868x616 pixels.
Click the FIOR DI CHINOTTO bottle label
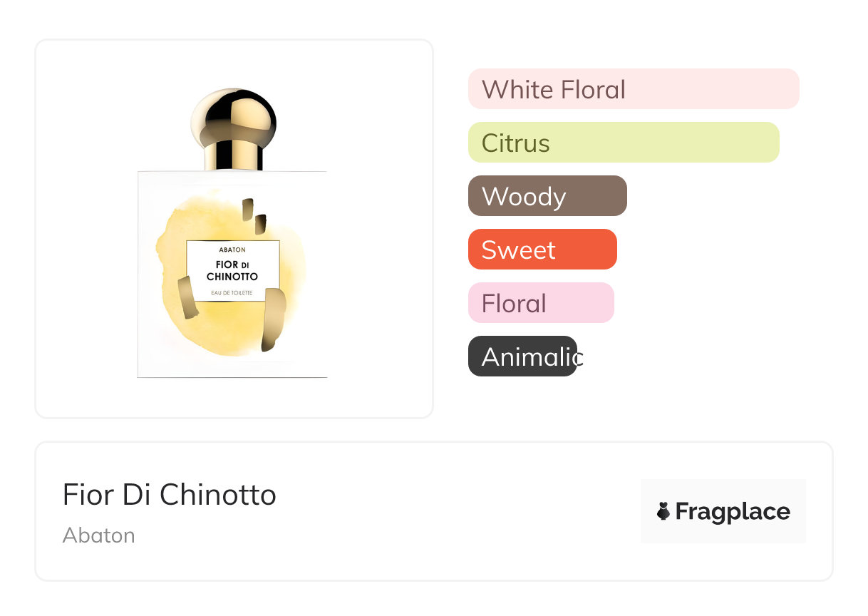point(233,271)
